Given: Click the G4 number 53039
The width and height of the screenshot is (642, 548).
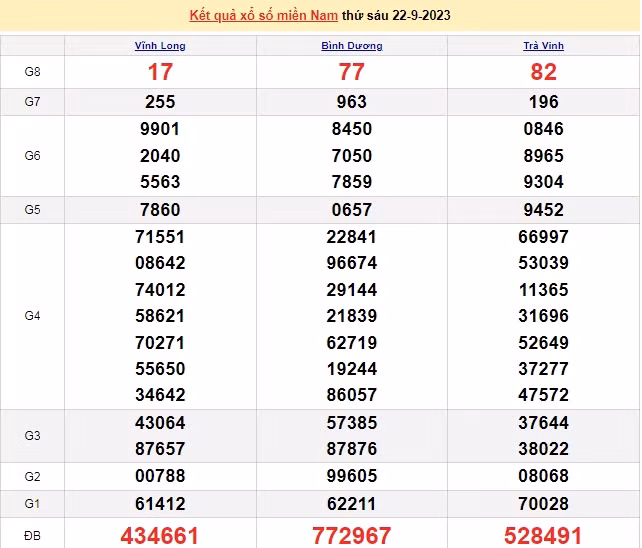Looking at the screenshot, I should click(x=543, y=263).
